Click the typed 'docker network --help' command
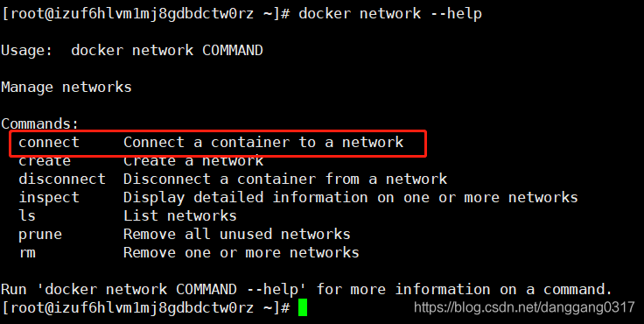The height and width of the screenshot is (324, 644). click(389, 13)
